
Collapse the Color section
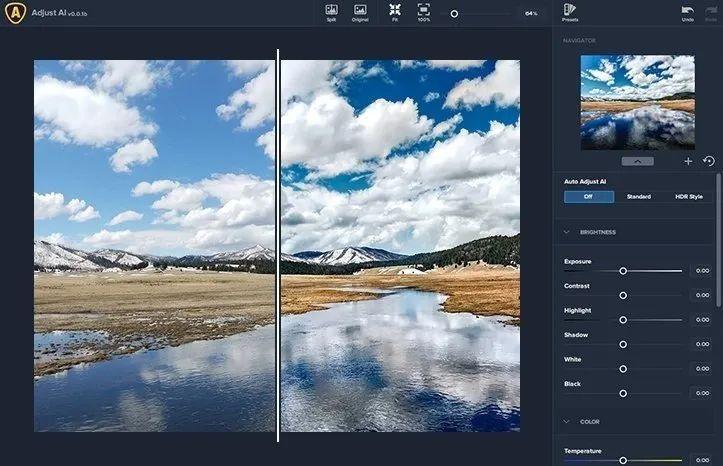(567, 421)
